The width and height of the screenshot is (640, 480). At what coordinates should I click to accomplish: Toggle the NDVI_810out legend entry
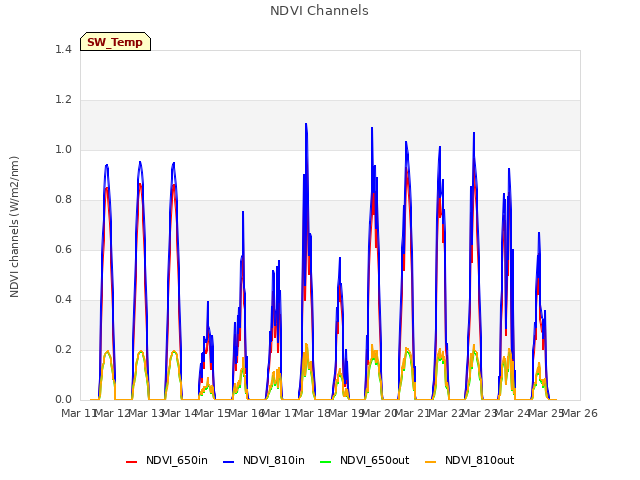[469, 460]
